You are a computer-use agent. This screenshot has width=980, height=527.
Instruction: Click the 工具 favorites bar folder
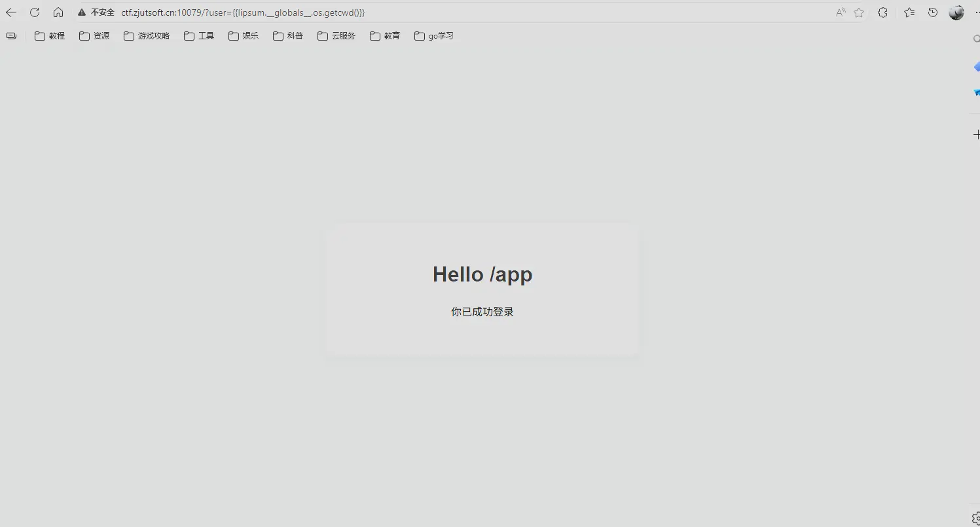(x=198, y=35)
